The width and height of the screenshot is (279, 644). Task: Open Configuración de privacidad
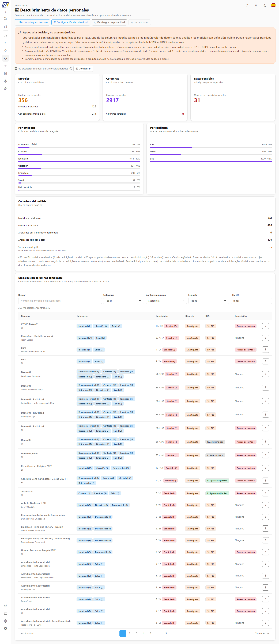point(71,22)
